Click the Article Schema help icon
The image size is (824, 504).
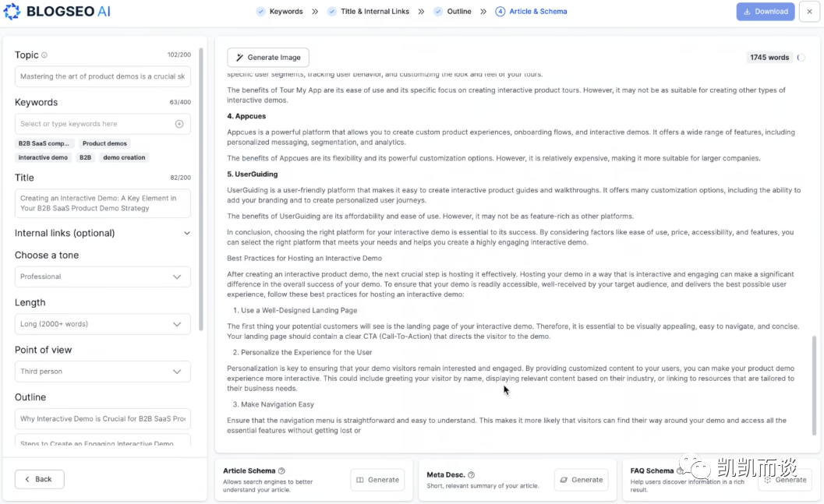tap(281, 471)
